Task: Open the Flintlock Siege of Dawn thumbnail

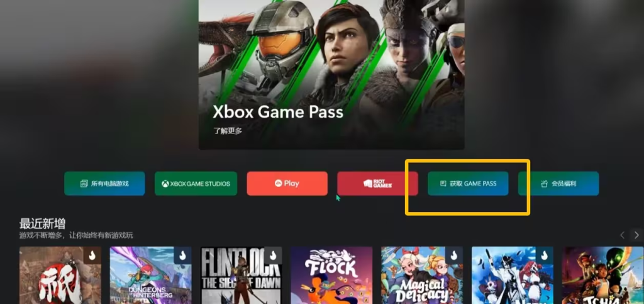Action: click(241, 275)
